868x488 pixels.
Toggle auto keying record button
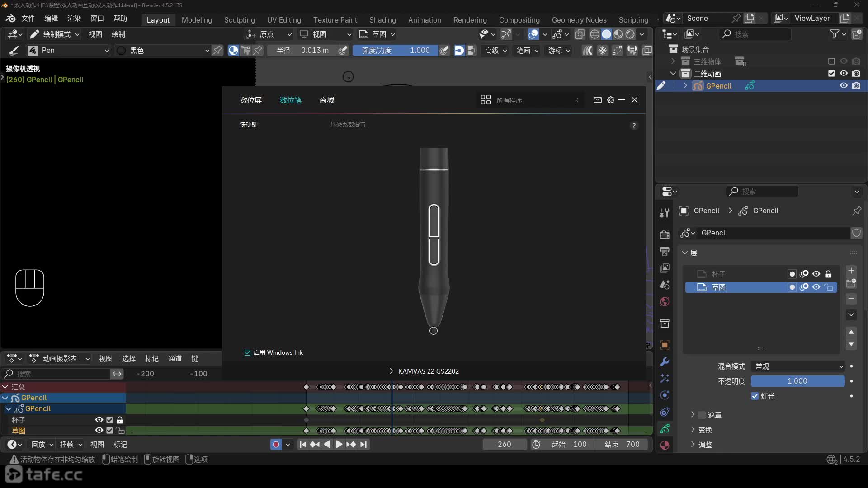coord(276,445)
